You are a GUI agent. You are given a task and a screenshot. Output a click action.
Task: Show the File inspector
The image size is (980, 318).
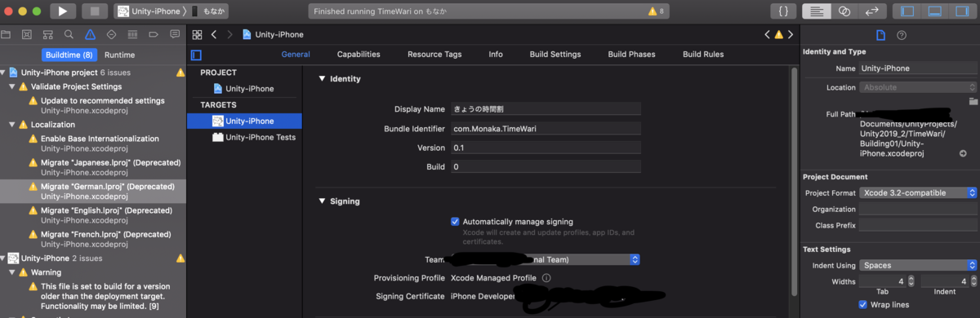coord(880,35)
